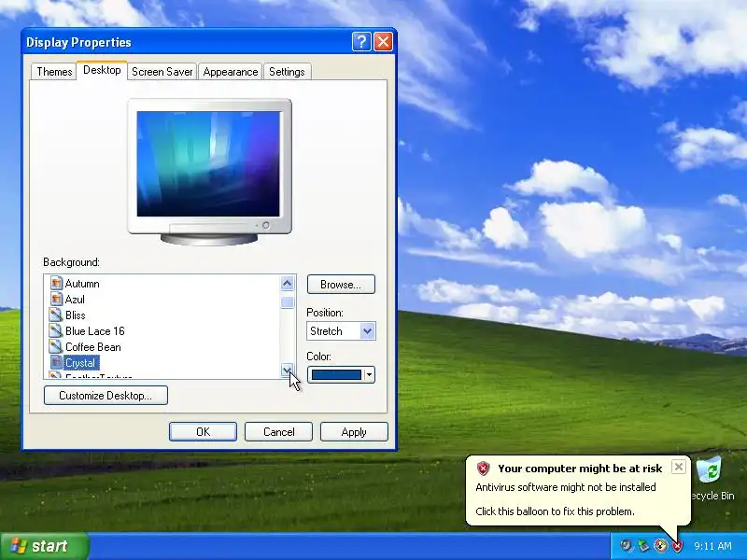Open the Screen Saver tab
Viewport: 747px width, 560px height.
click(x=162, y=72)
